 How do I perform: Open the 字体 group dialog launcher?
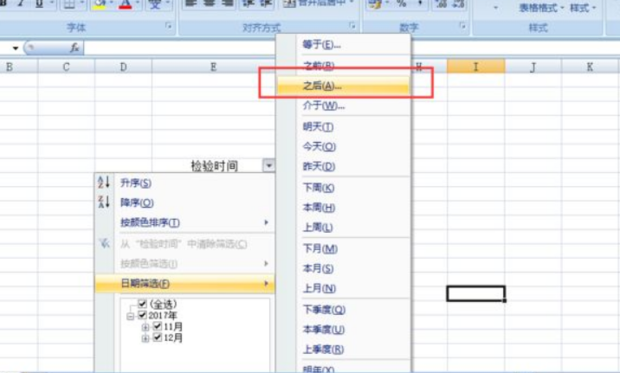pos(168,26)
